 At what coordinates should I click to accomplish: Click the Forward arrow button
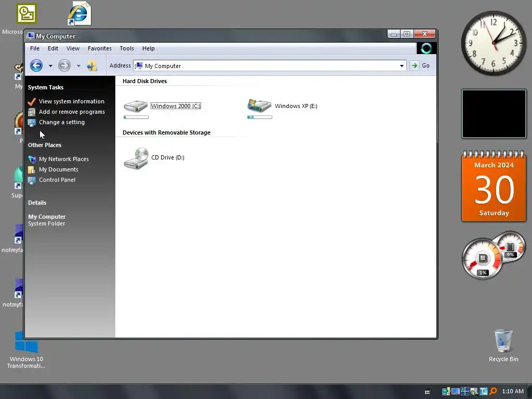64,65
